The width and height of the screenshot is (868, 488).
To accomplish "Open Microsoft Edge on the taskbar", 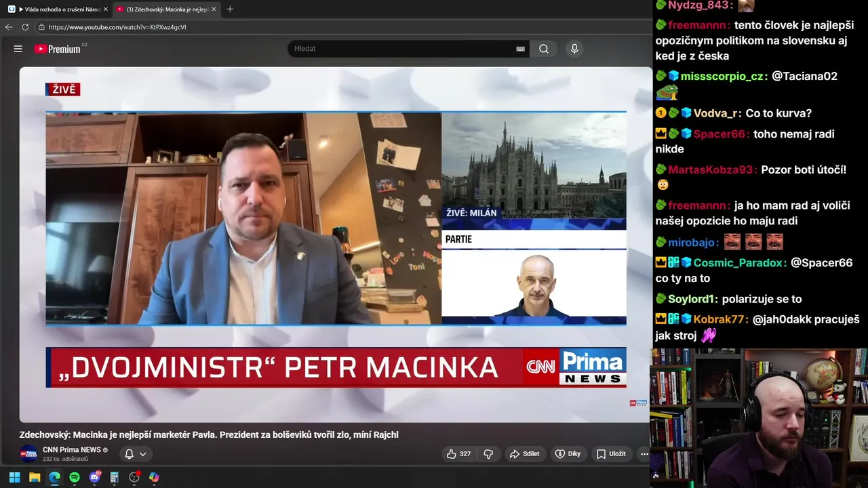I will [x=54, y=477].
